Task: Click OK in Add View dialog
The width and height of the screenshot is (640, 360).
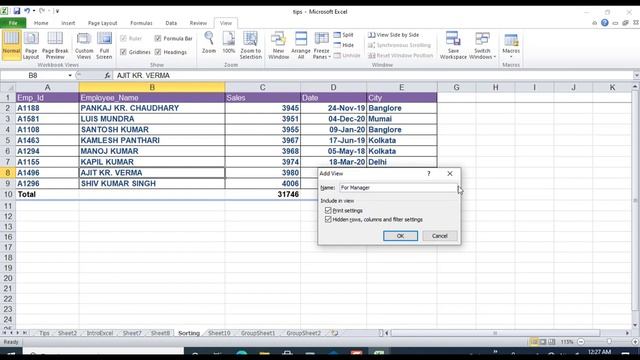Action: point(400,236)
